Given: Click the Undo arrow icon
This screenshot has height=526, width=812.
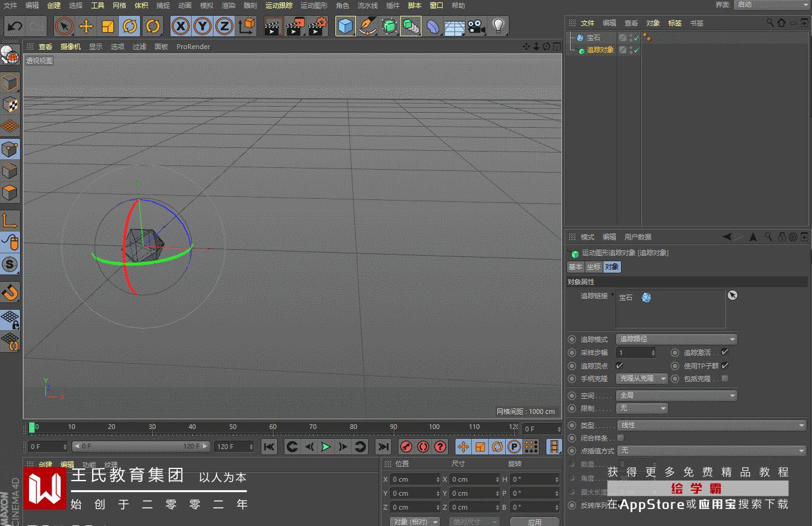Looking at the screenshot, I should (15, 26).
